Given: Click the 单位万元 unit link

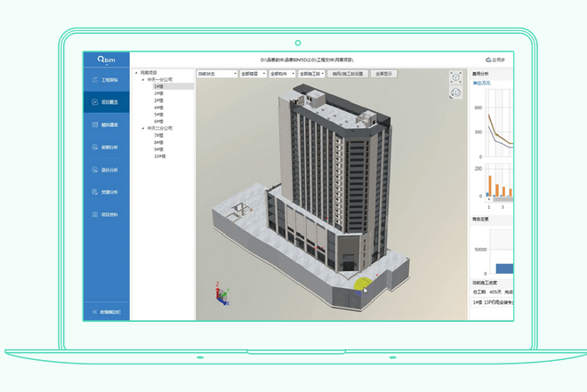Looking at the screenshot, I should coord(481,83).
